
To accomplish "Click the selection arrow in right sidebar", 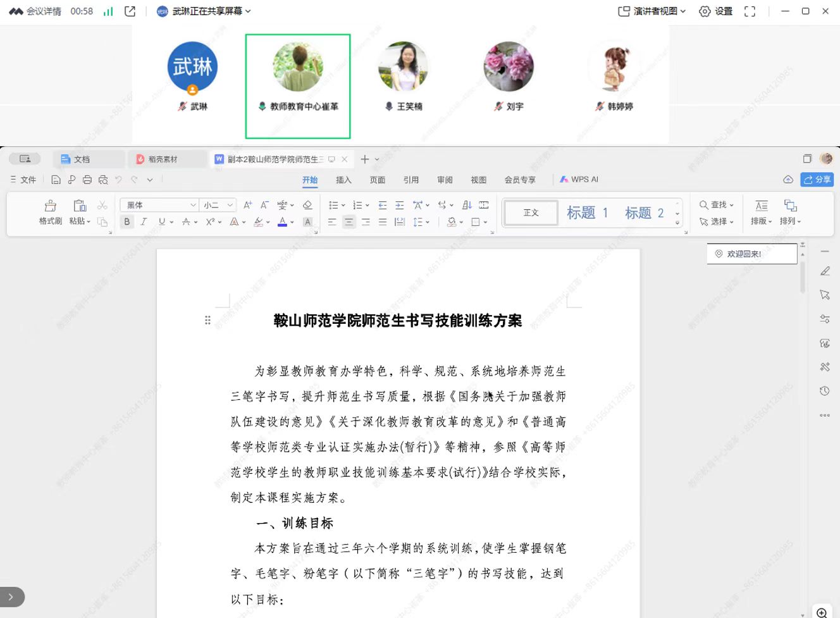I will pos(825,295).
